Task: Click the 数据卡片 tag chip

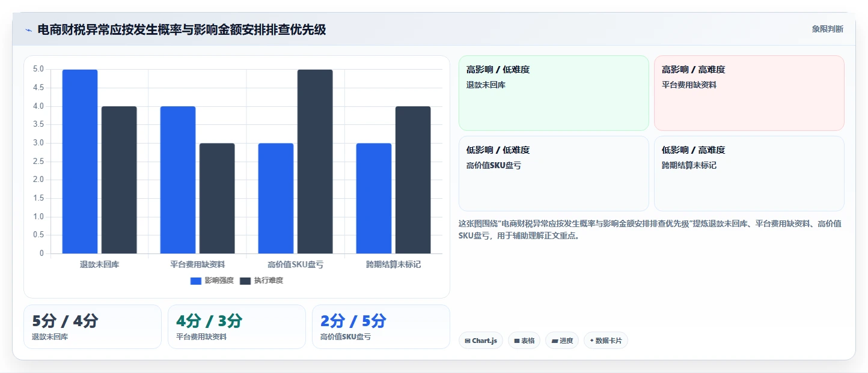Action: pos(606,341)
